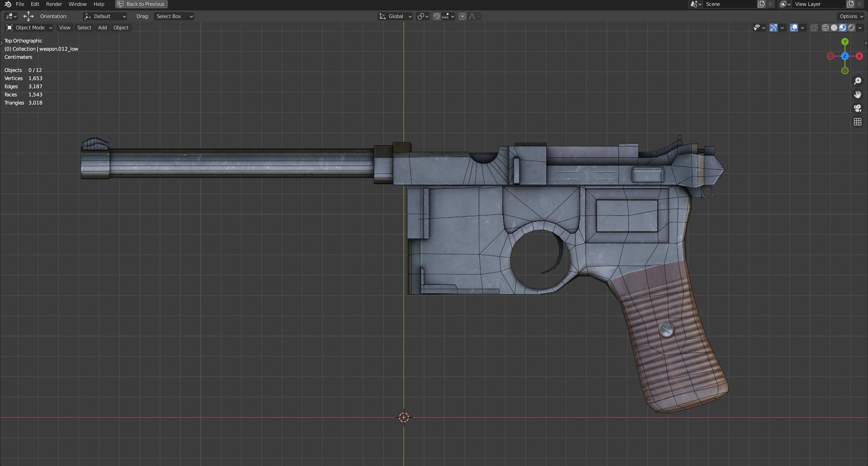
Task: Open the Render menu
Action: [x=54, y=4]
